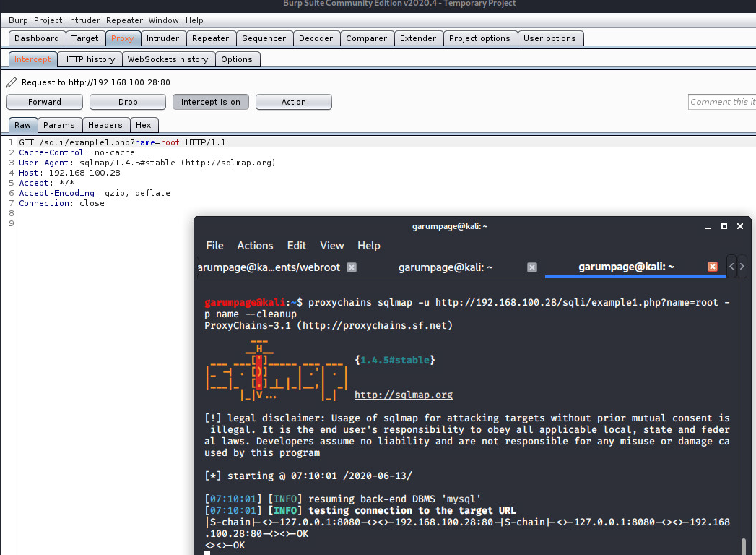This screenshot has width=756, height=555.
Task: Open the Decoder tab
Action: 316,38
